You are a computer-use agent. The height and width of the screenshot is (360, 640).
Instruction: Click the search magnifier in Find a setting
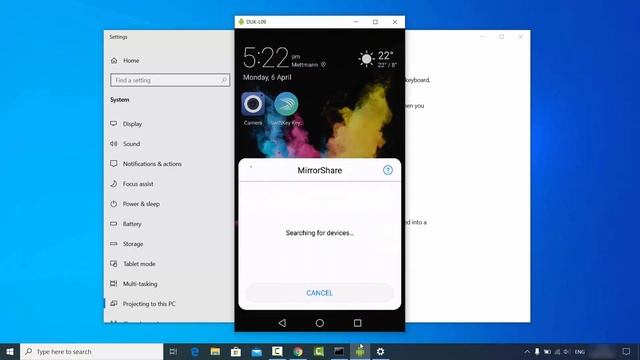(224, 80)
